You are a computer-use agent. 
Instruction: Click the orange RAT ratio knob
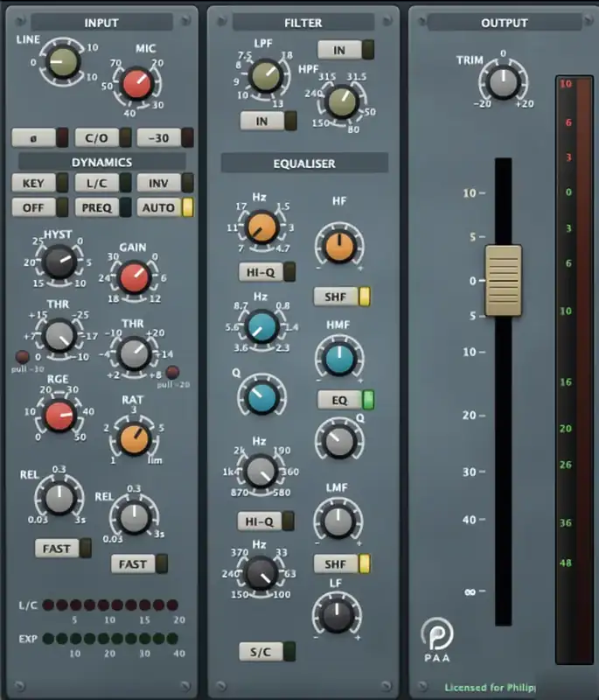click(135, 439)
